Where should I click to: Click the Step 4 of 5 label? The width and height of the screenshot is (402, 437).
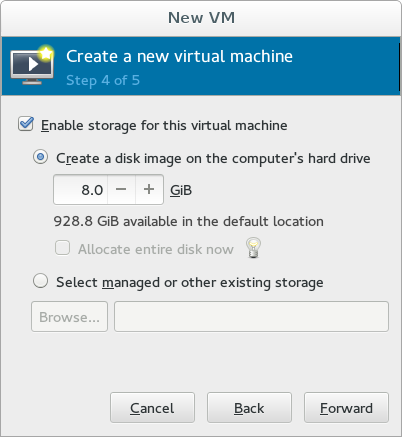coord(103,80)
